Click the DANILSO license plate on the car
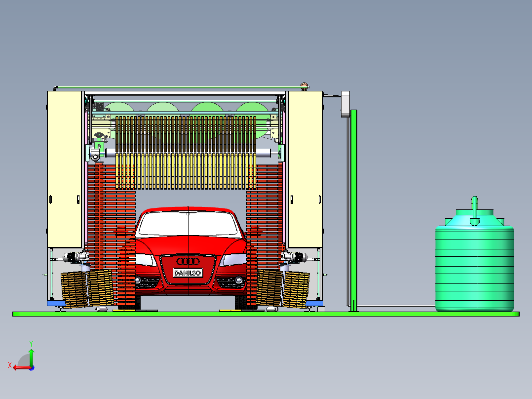The image size is (532, 399). [x=188, y=273]
